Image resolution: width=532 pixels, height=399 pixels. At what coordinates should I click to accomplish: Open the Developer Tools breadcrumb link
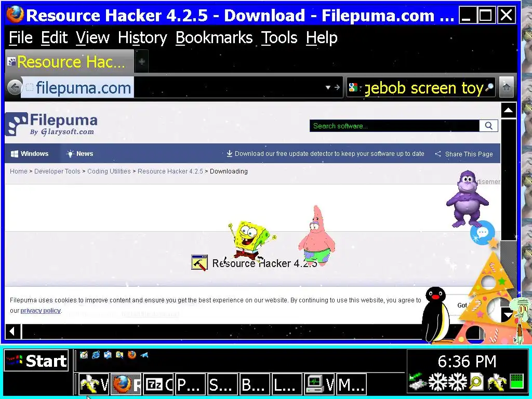point(57,171)
